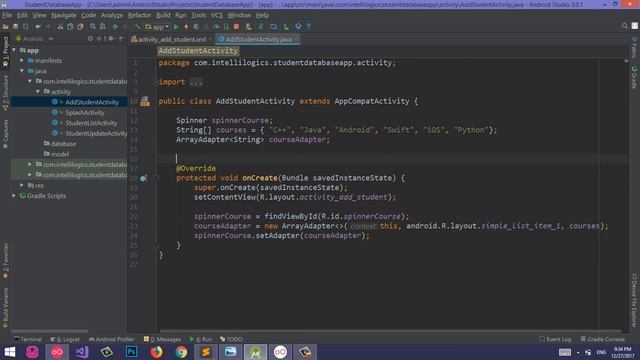Screen dimensions: 640x360
Task: Open Firefox from the taskbar
Action: click(156, 352)
